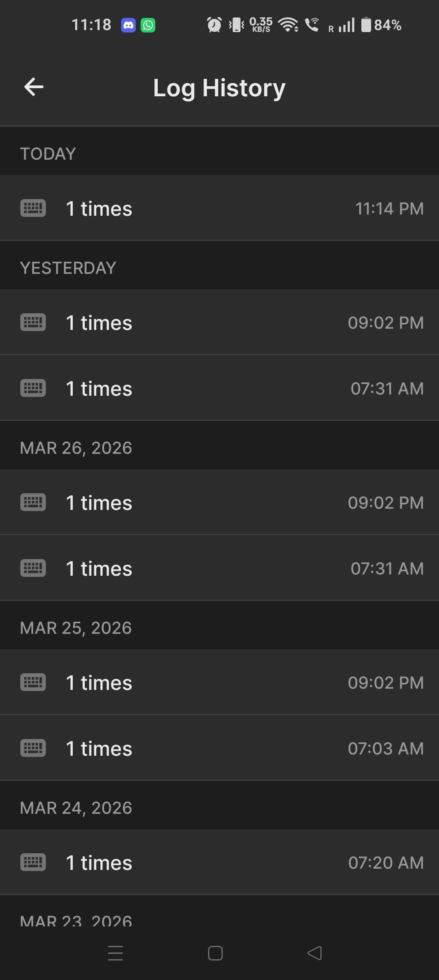Screen dimensions: 439x980
Task: Open Android recent apps navigation button
Action: (x=115, y=953)
